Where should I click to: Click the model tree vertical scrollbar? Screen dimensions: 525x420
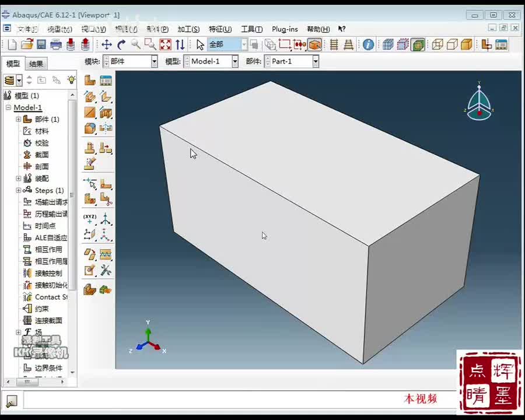72,194
